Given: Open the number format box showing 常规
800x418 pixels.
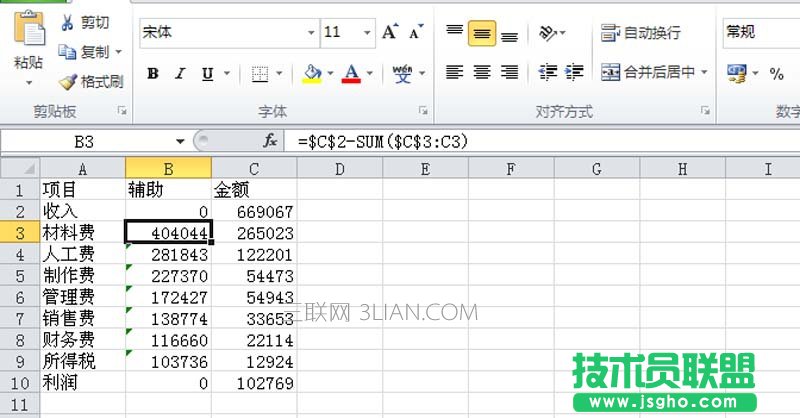Looking at the screenshot, I should tap(761, 33).
